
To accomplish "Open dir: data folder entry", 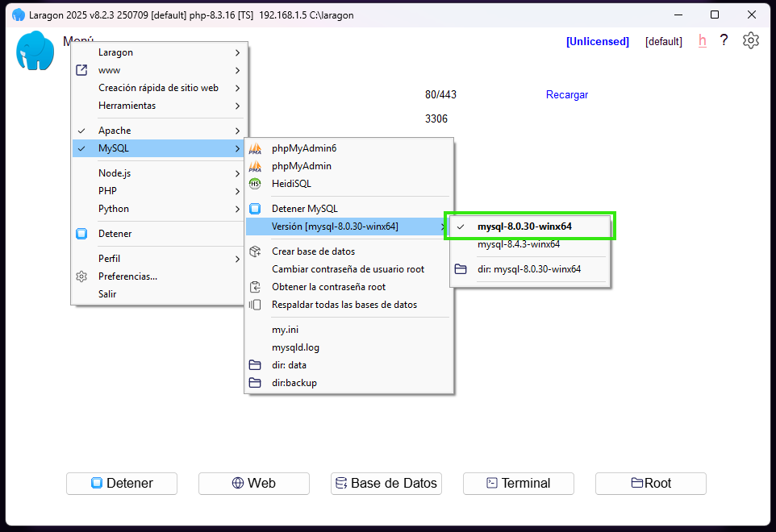I will point(289,365).
